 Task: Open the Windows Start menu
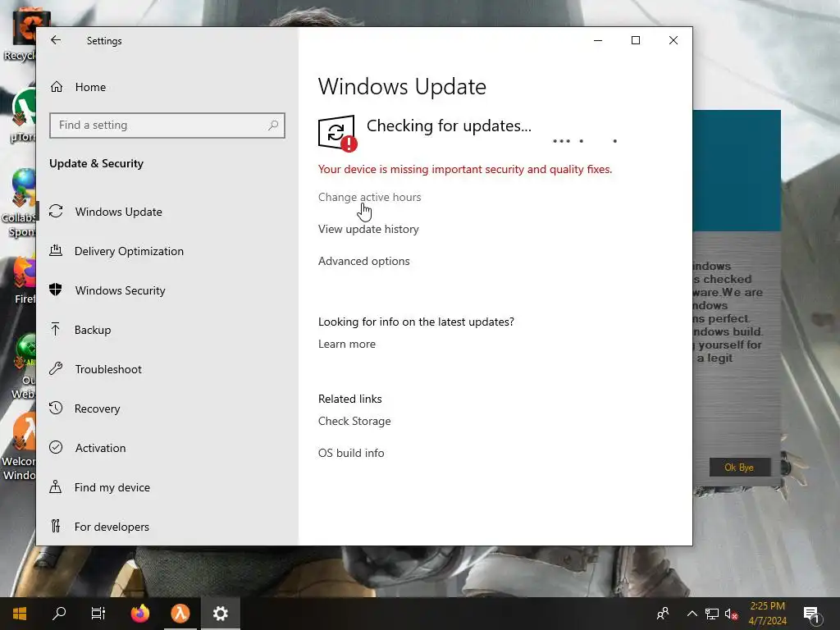tap(20, 614)
